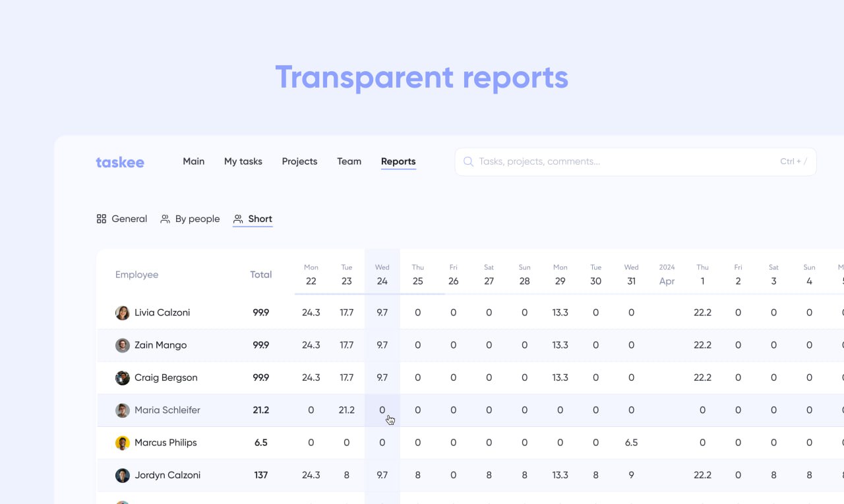Select the Mon 22 date column header
844x504 pixels.
point(311,275)
